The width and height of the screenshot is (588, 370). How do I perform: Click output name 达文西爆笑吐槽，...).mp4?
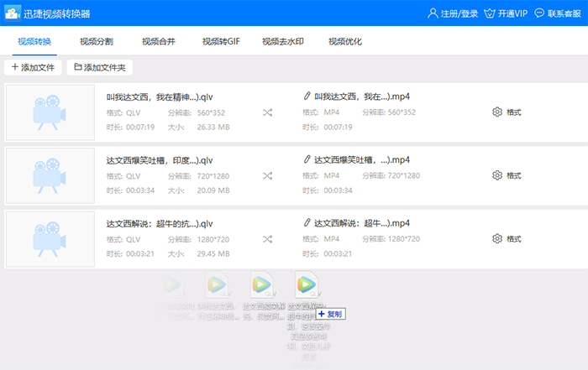click(x=362, y=160)
